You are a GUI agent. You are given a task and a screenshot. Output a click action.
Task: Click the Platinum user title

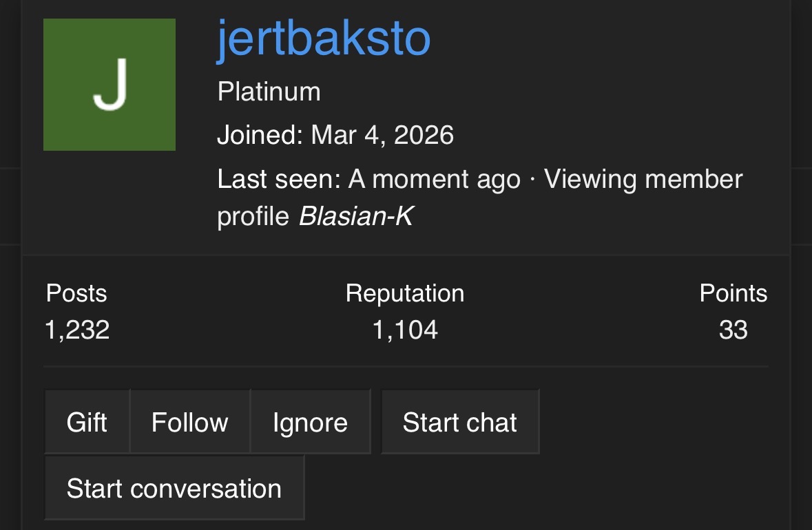pos(269,92)
